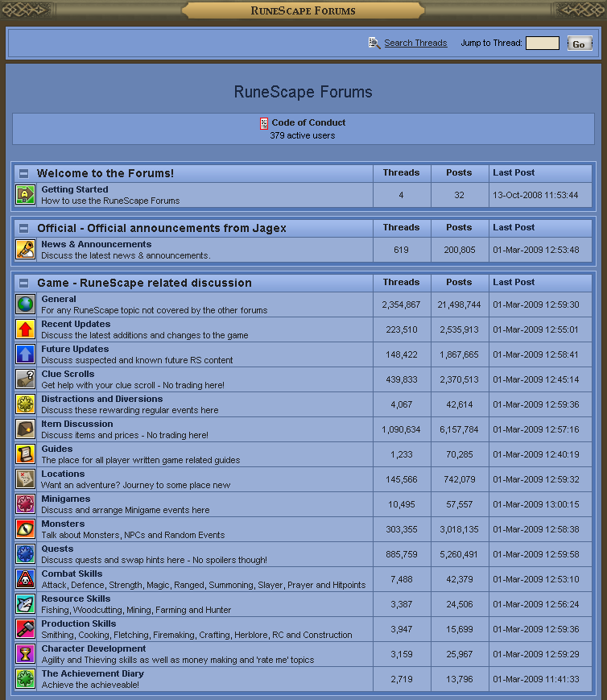The image size is (607, 700).
Task: Click Minigames last post 01-Mar-2009 13:00:15
Action: point(536,505)
